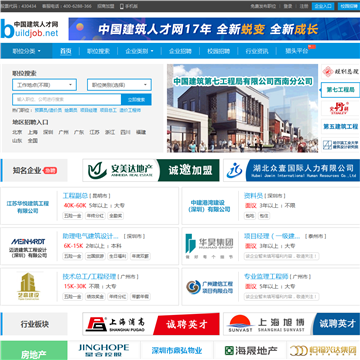Open the 上海浦高 banner ad
Image resolution: width=360 pixels, height=360 pixels.
[151, 324]
